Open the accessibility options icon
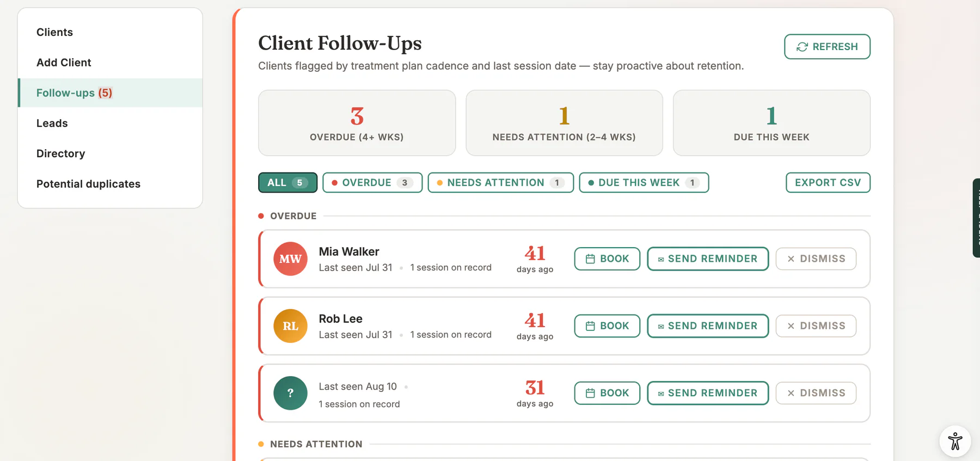Screen dimensions: 980x461 [x=955, y=441]
